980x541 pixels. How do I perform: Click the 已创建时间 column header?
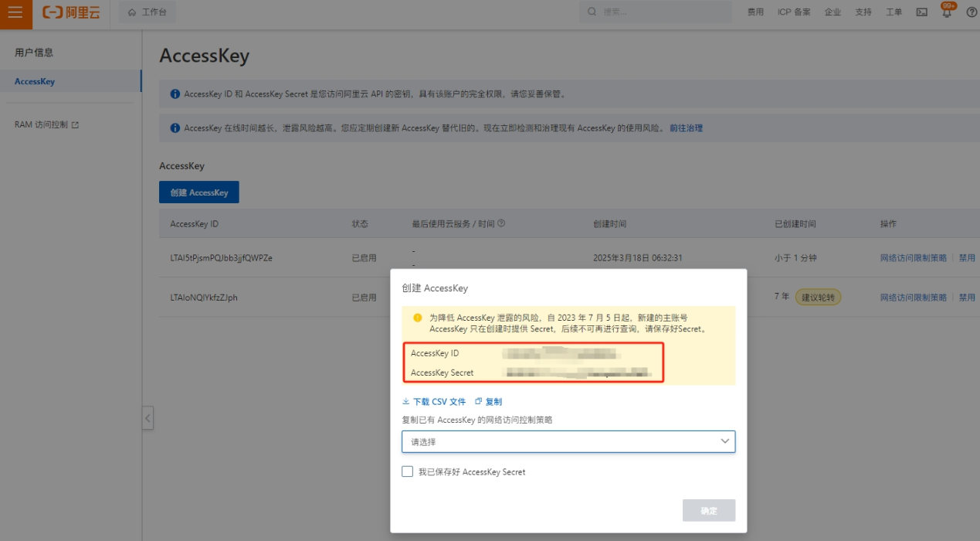pyautogui.click(x=795, y=224)
